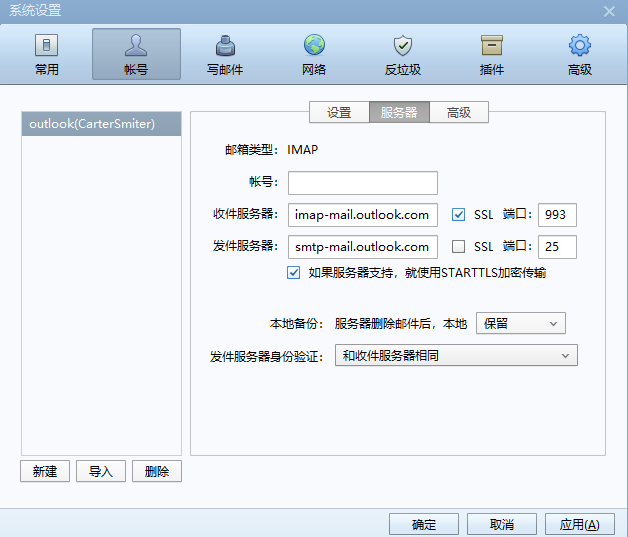Click the 帐号 input field

(x=362, y=183)
